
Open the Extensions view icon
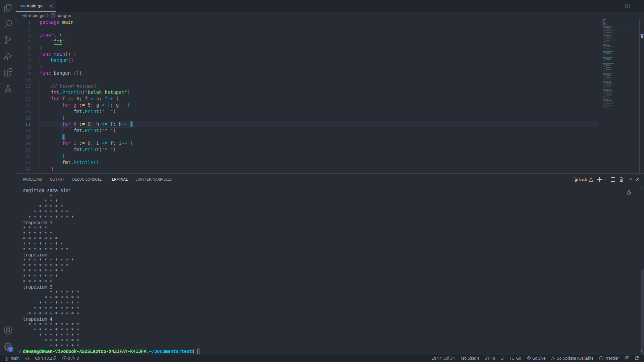point(8,72)
